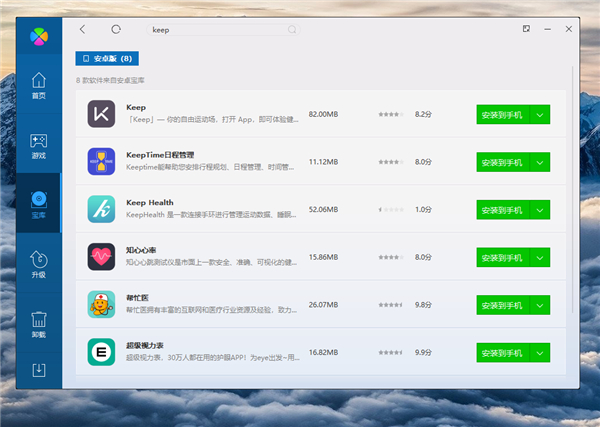Viewport: 600px width, 427px height.
Task: Open the heart rate app icon
Action: 101,256
